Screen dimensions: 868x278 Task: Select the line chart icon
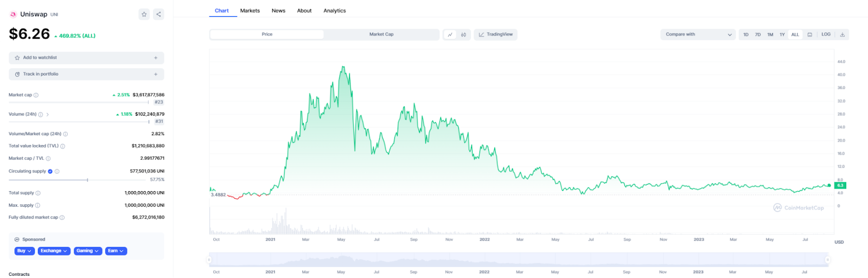[450, 34]
